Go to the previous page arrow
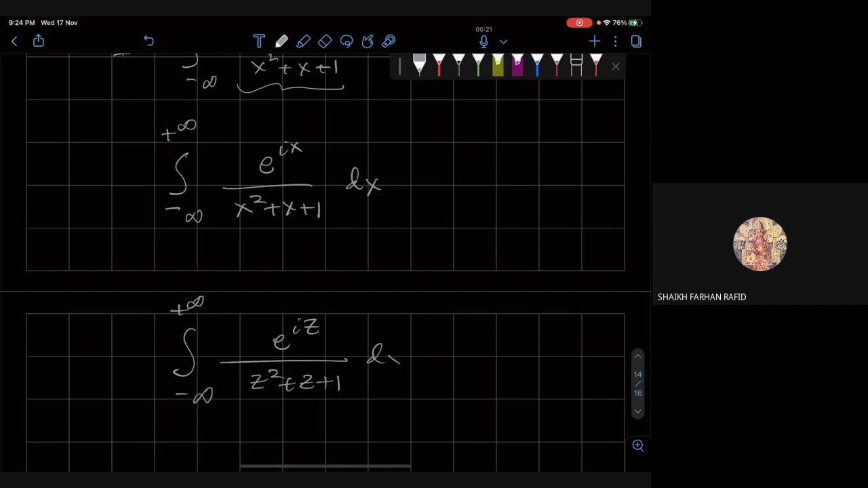868x488 pixels. tap(637, 357)
